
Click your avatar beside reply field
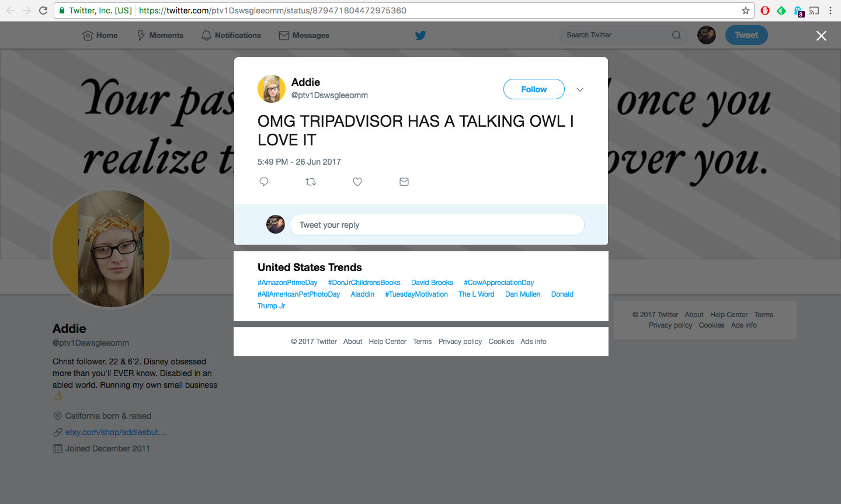[x=276, y=224]
